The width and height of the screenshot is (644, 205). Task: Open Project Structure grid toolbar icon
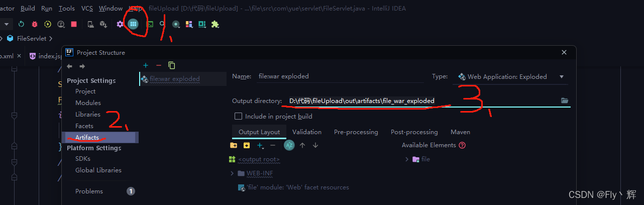[x=133, y=24]
